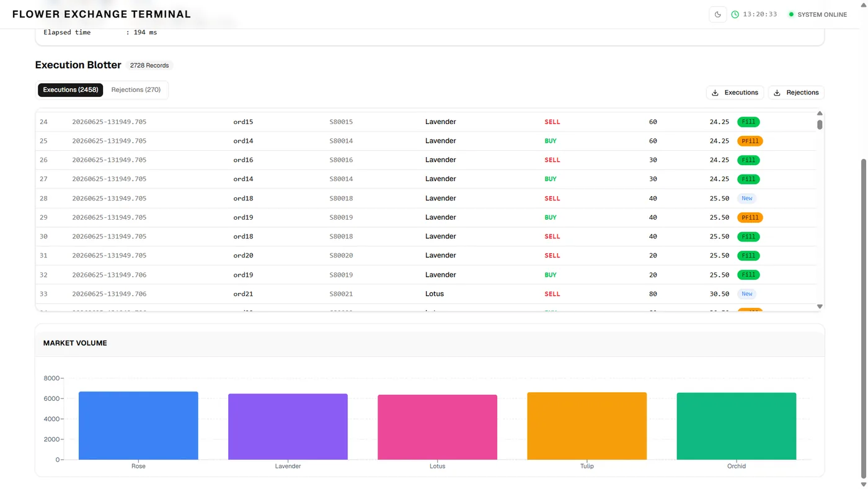The width and height of the screenshot is (868, 489).
Task: Toggle dark mode with the moon icon
Action: tap(718, 14)
